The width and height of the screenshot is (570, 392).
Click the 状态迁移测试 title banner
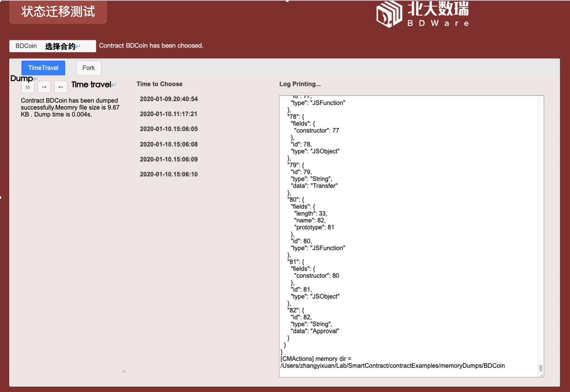[58, 12]
